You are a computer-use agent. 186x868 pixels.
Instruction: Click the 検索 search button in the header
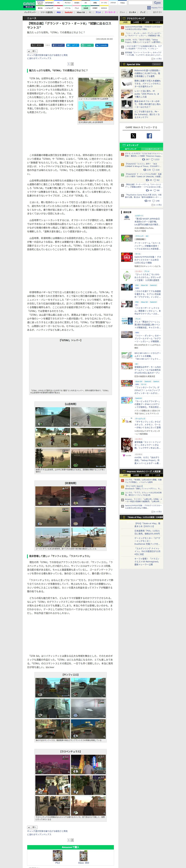pos(158,3)
